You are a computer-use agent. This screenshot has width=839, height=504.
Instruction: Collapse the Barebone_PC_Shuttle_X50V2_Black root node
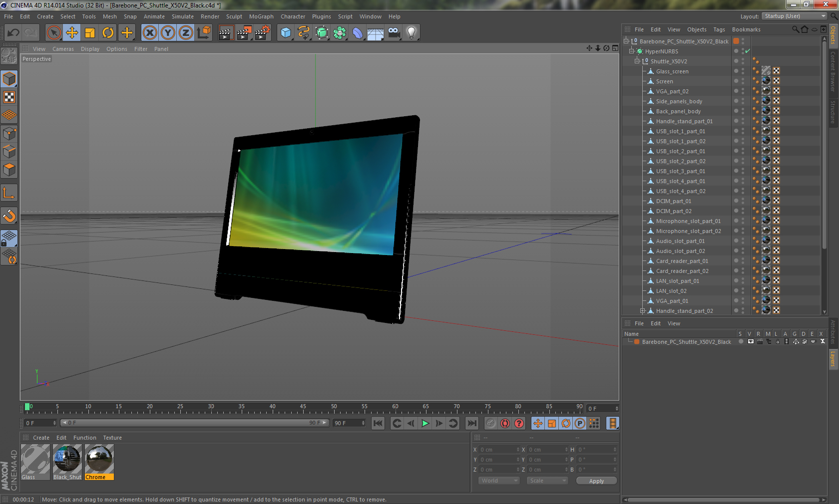pyautogui.click(x=626, y=41)
